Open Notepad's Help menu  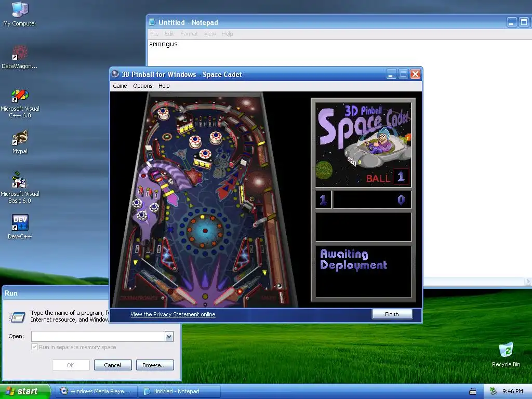tap(228, 34)
